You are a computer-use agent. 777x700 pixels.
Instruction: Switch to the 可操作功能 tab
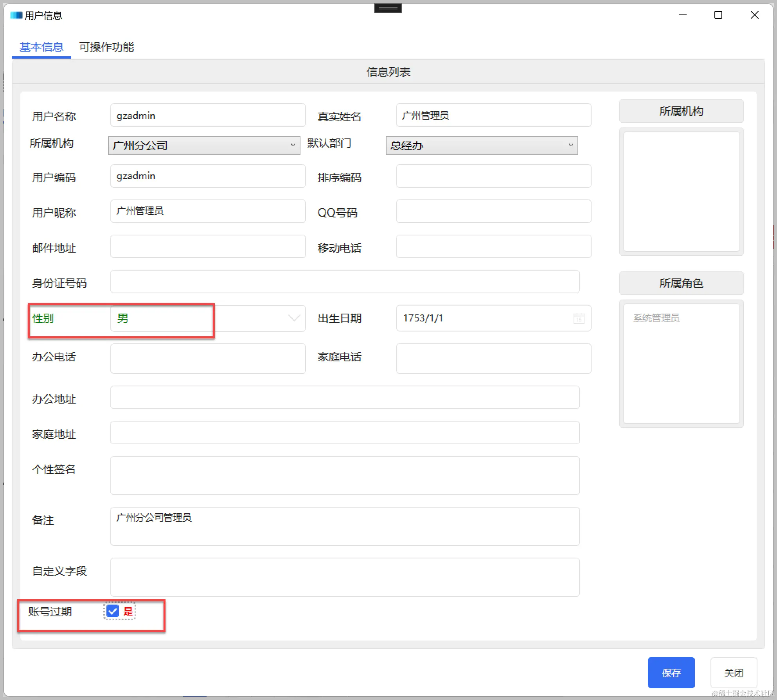click(x=106, y=47)
